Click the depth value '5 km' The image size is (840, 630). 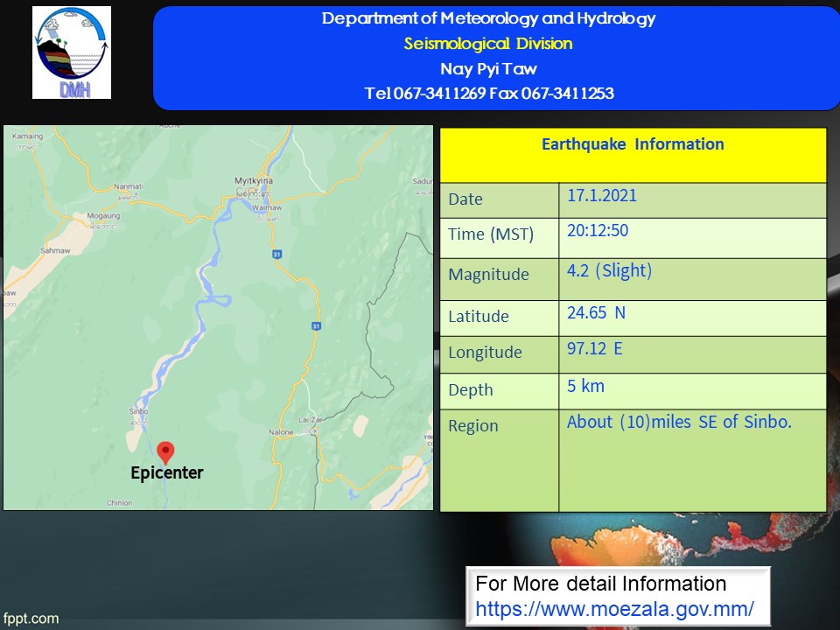pyautogui.click(x=586, y=386)
